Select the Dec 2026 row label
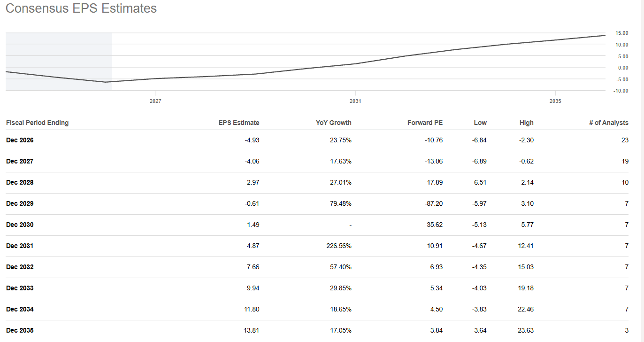The image size is (644, 342). tap(20, 140)
